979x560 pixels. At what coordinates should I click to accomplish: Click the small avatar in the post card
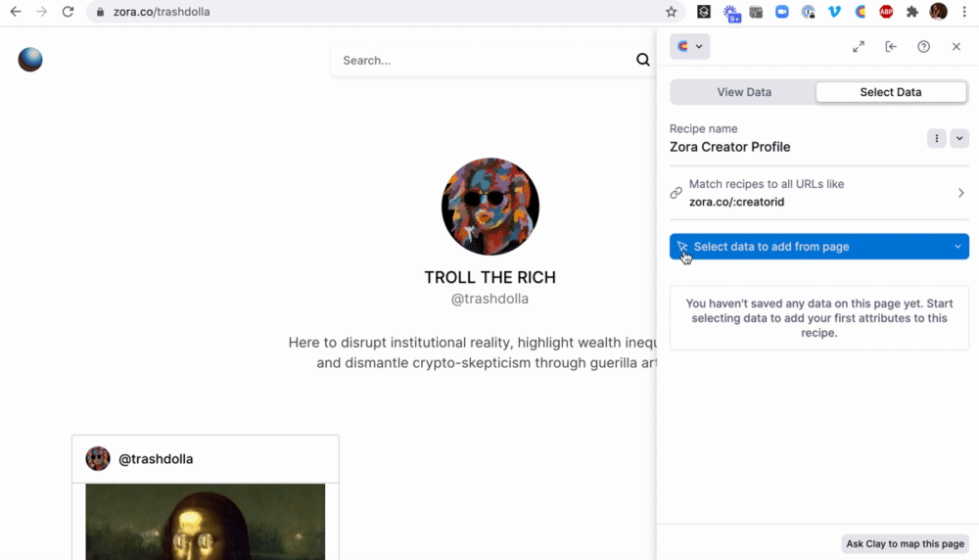tap(98, 459)
